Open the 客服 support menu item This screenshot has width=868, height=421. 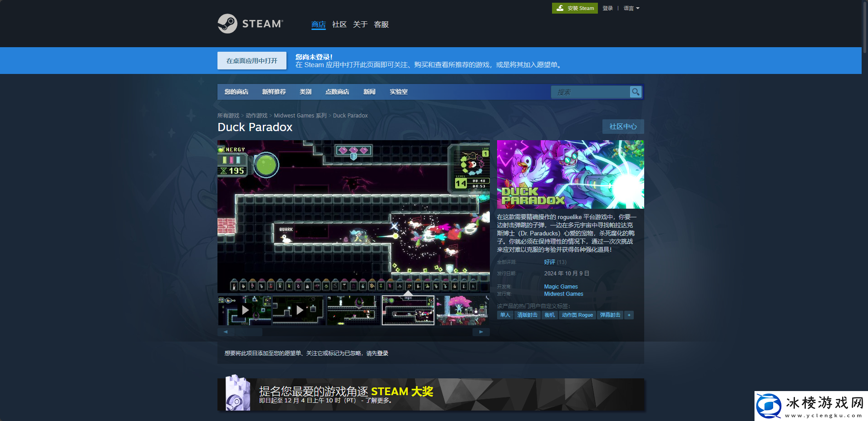tap(381, 24)
